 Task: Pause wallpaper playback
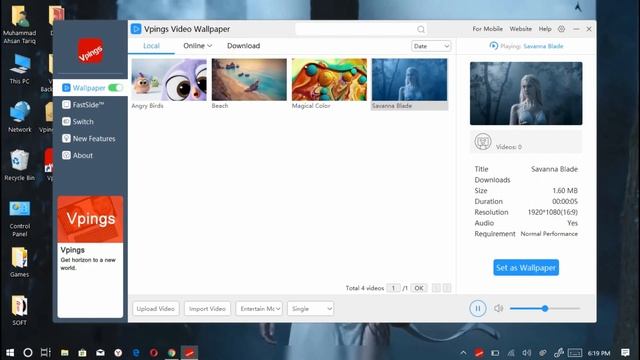coord(478,308)
